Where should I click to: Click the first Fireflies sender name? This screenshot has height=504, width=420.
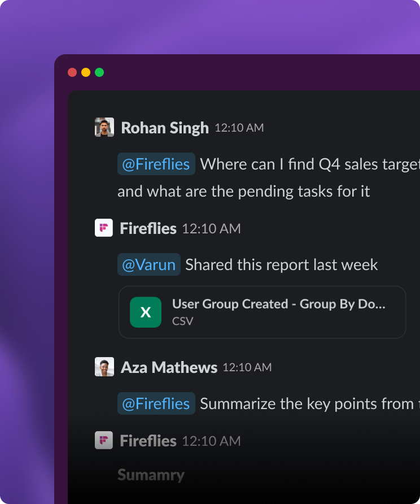point(148,229)
